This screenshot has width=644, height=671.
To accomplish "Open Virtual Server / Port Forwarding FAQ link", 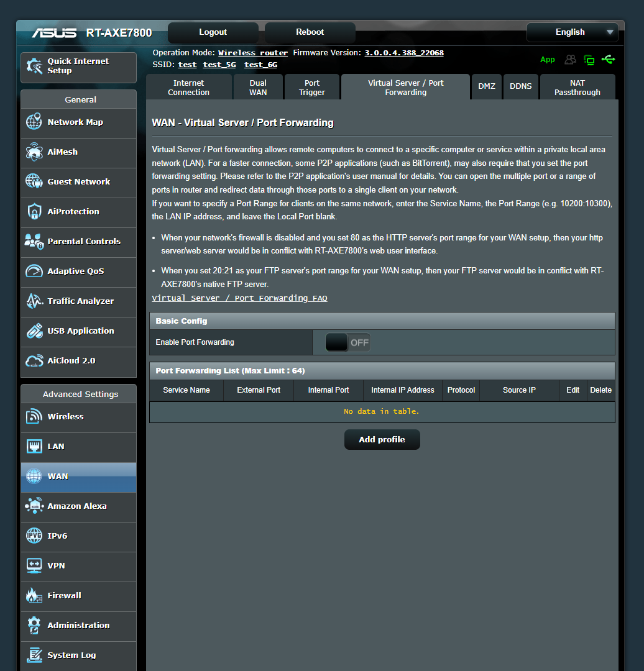I will pyautogui.click(x=239, y=298).
